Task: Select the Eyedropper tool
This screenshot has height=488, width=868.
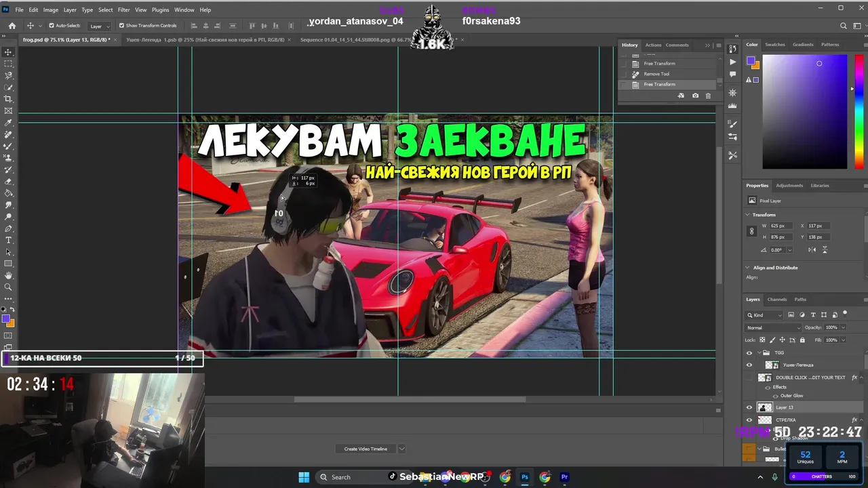Action: tap(8, 123)
